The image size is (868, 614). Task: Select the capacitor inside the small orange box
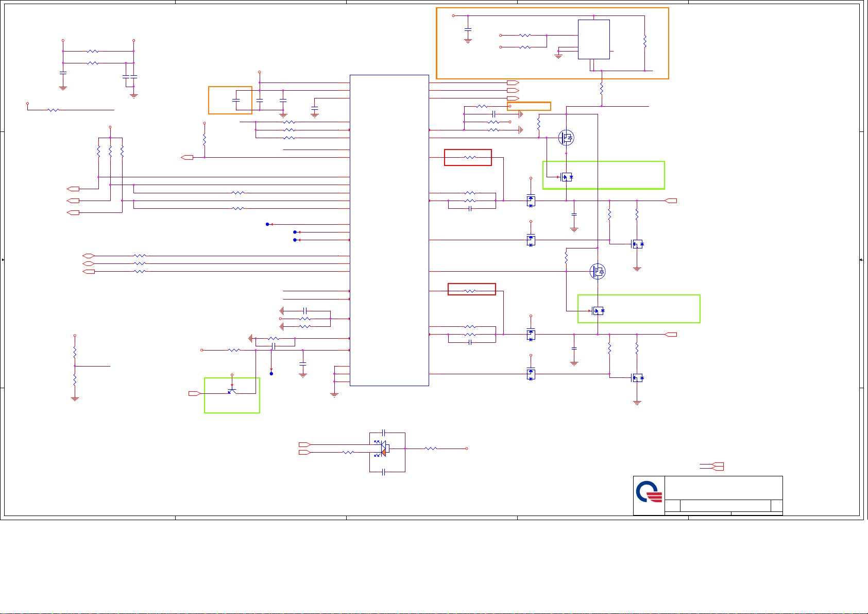(236, 99)
